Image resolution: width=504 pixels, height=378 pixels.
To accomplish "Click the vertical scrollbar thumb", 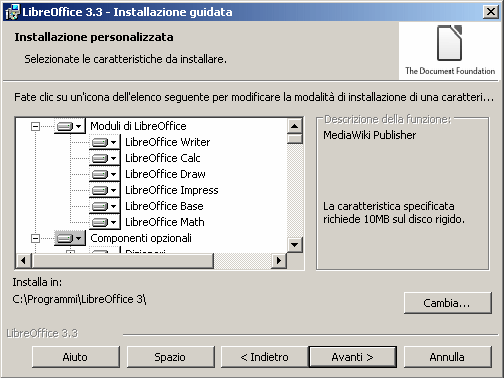I will [295, 139].
